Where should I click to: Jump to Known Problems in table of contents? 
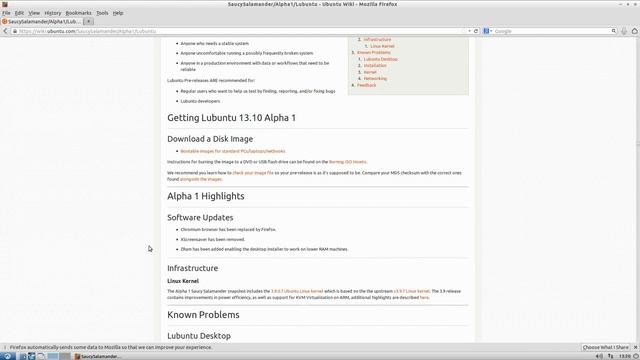(373, 53)
